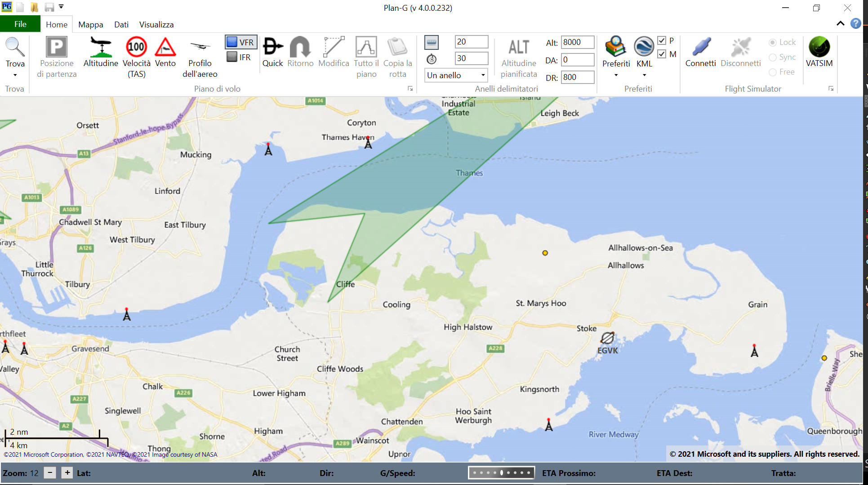Image resolution: width=868 pixels, height=485 pixels.
Task: Click the Connetti connect icon
Action: pos(700,47)
